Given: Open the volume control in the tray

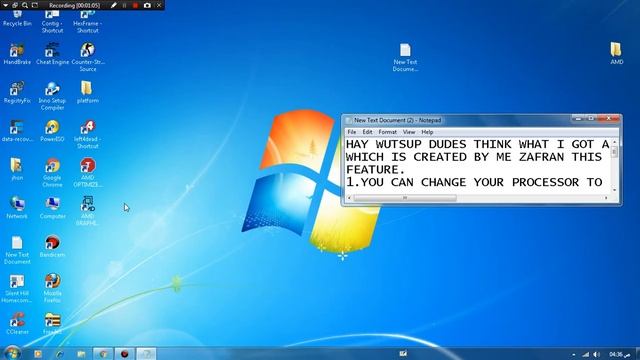Looking at the screenshot, I should (x=597, y=354).
